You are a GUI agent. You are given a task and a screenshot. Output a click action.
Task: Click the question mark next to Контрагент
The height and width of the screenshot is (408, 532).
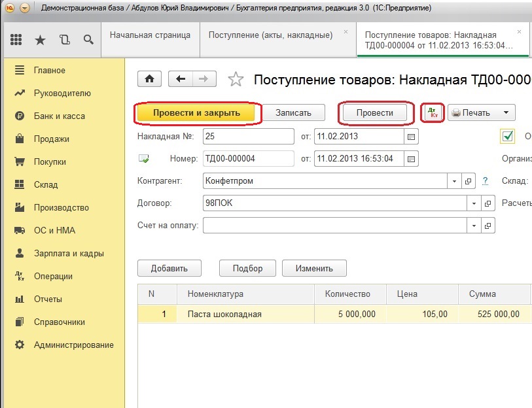(x=486, y=181)
